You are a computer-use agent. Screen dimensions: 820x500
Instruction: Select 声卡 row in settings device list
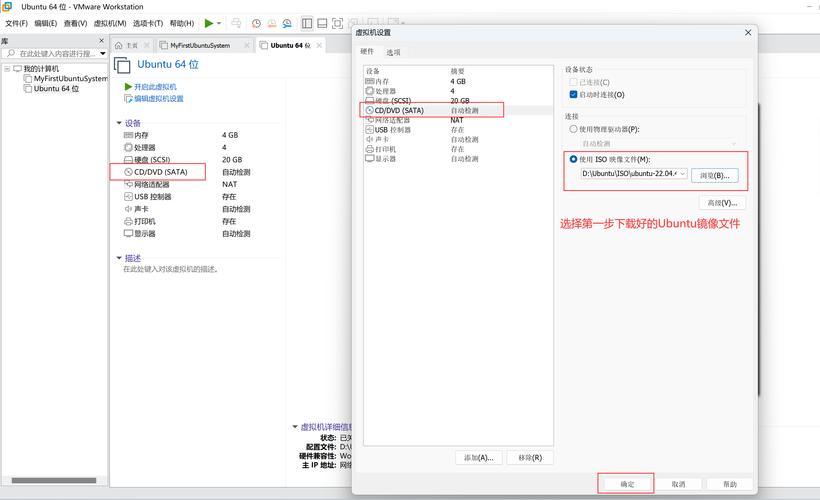[x=458, y=139]
